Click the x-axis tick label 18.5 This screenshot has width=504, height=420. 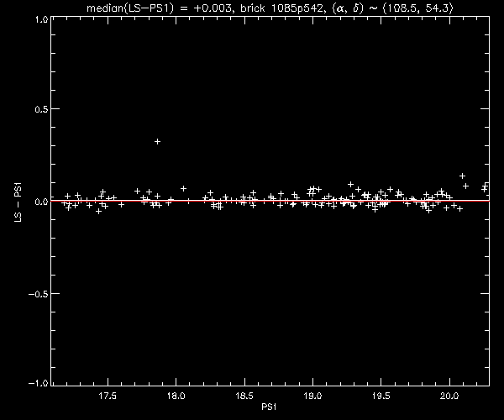[244, 396]
